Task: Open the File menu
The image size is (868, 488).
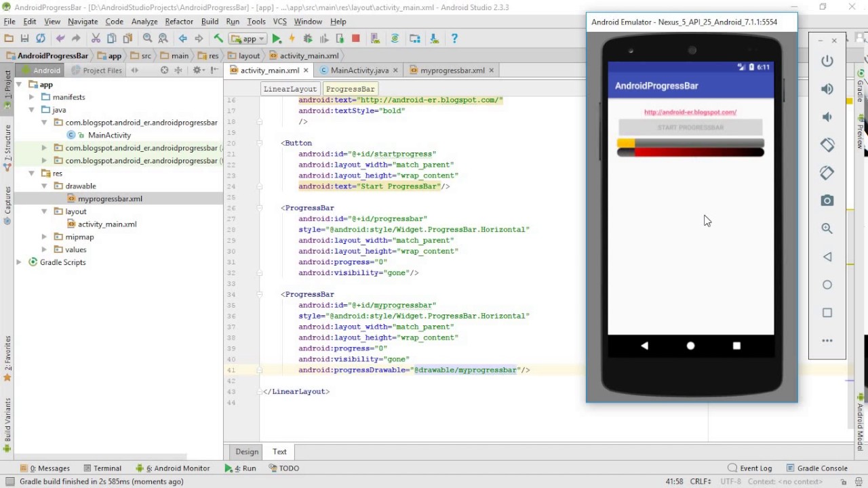Action: [9, 22]
